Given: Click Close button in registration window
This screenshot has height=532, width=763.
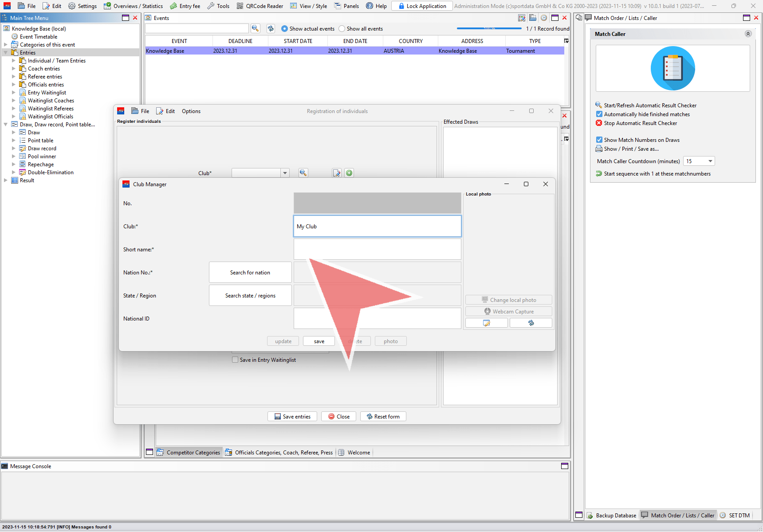Looking at the screenshot, I should tap(338, 417).
